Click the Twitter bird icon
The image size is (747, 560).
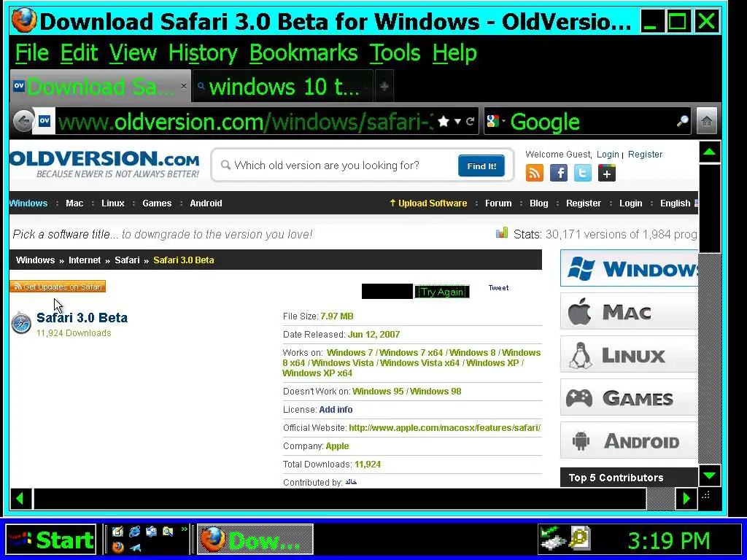[583, 173]
